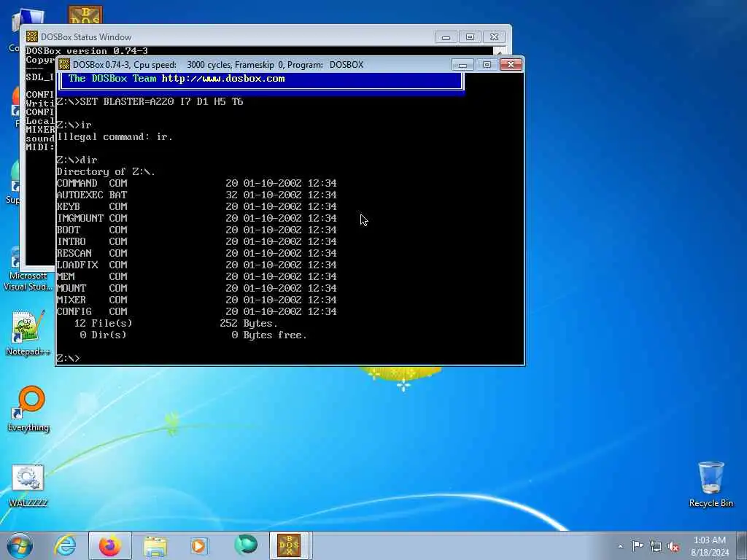747x560 pixels.
Task: Open Windows Explorer folder taskbar icon
Action: pos(155,545)
